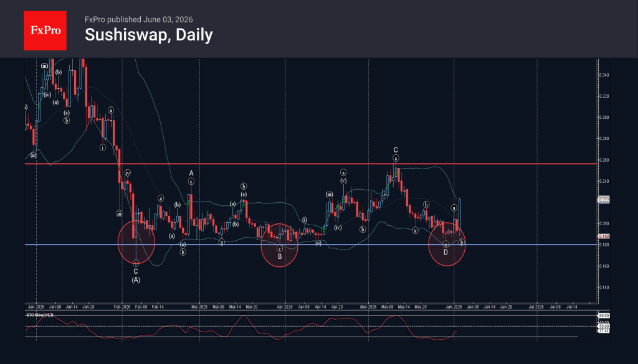Viewport: 638px width, 364px height.
Task: Click the Mar-14 date label
Action: click(235, 307)
